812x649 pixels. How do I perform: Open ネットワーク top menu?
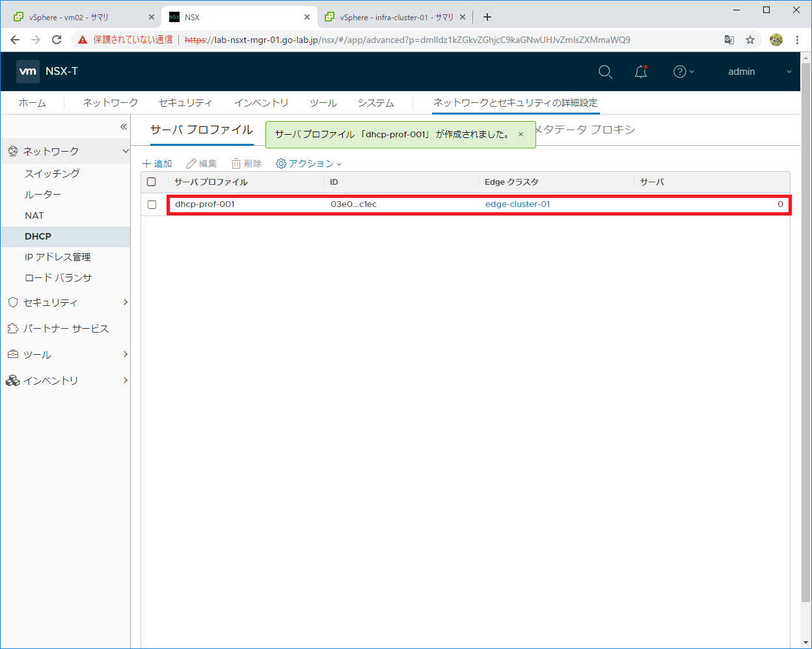(x=111, y=103)
